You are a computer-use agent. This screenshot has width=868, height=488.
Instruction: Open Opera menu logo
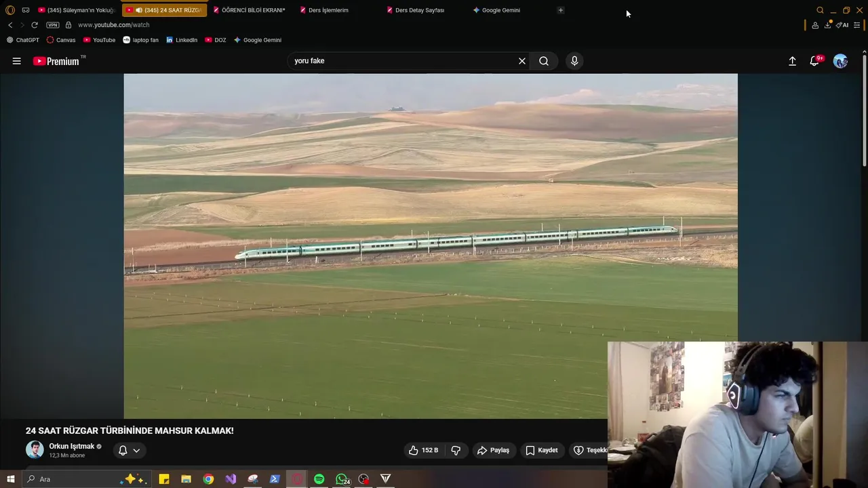tap(10, 10)
